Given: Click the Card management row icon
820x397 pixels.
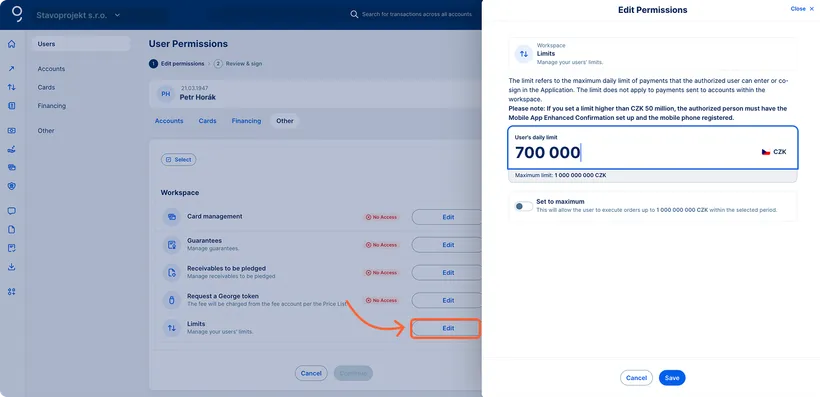Looking at the screenshot, I should point(171,217).
